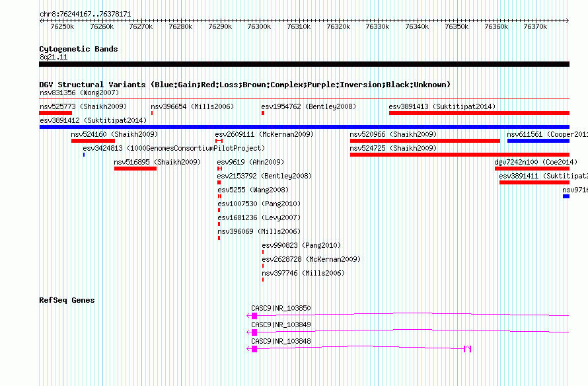Open esv1954762 (Bentley2008) variant label

pos(309,106)
